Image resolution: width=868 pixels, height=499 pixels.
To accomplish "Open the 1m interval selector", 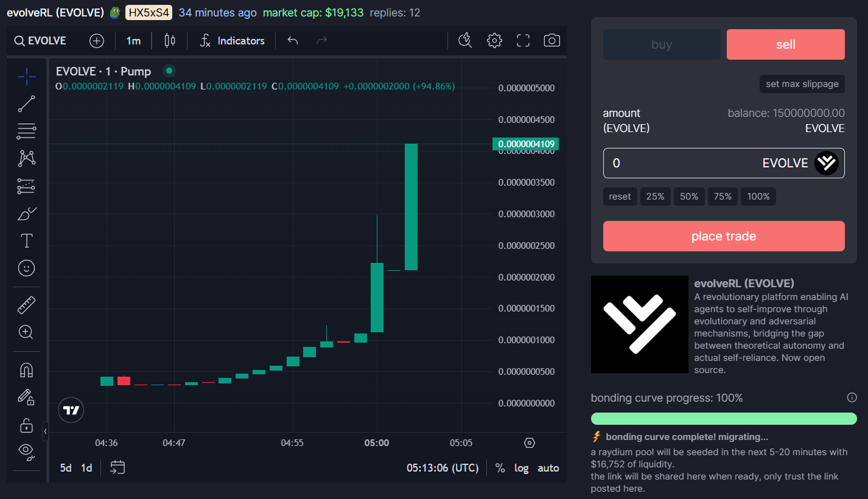I will click(133, 40).
